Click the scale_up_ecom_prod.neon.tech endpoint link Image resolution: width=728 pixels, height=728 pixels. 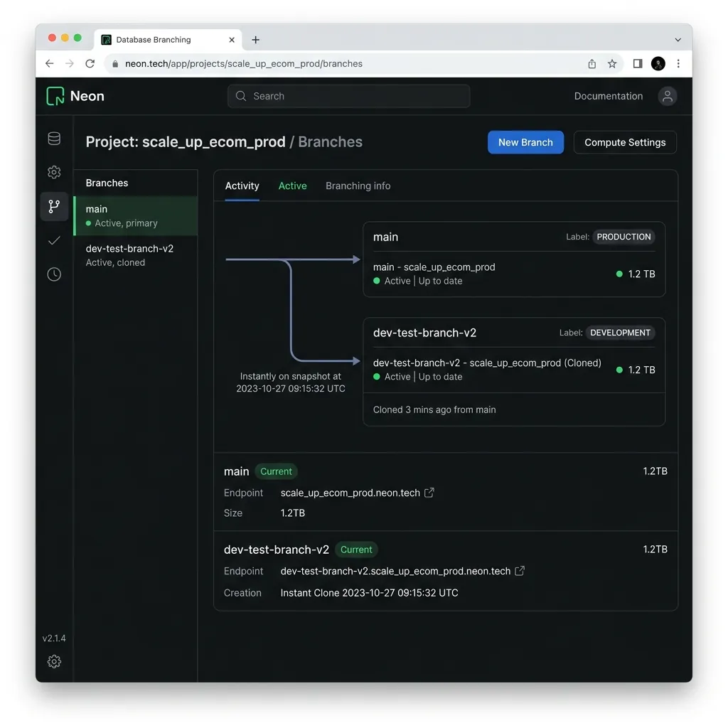(x=350, y=493)
